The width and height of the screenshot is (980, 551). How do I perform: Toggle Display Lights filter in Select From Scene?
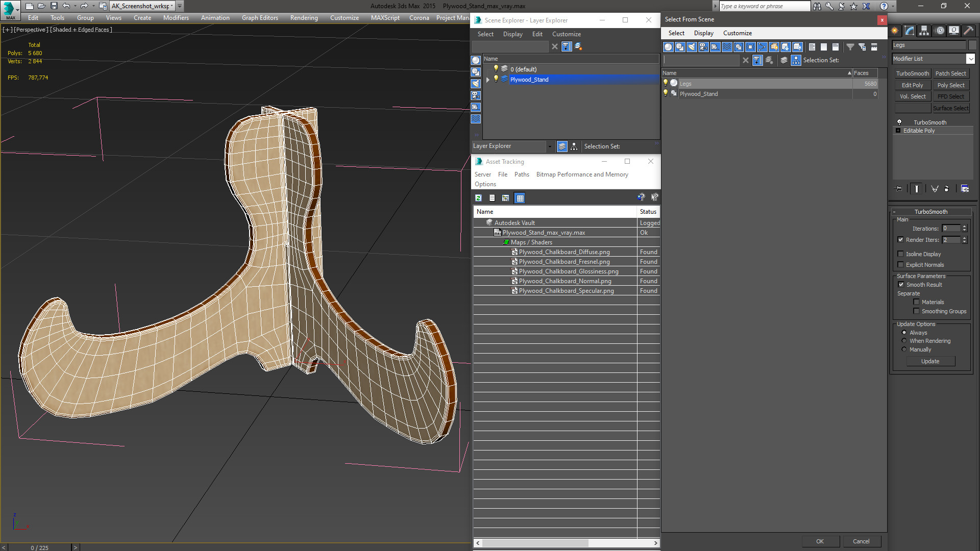[x=692, y=47]
